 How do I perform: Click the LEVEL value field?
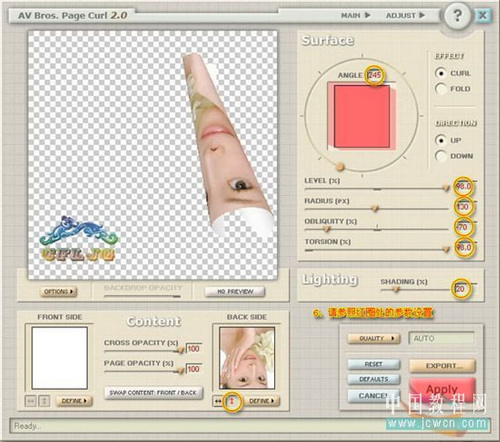tap(464, 186)
